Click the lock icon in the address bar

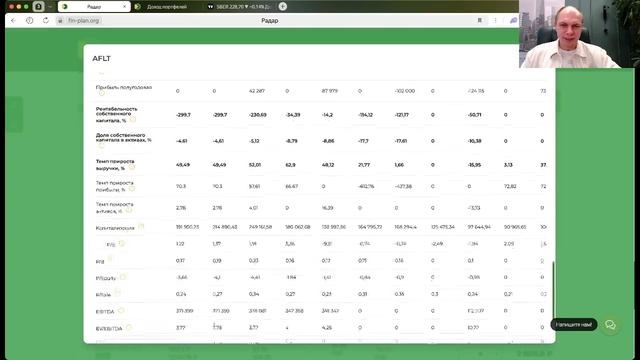click(60, 20)
